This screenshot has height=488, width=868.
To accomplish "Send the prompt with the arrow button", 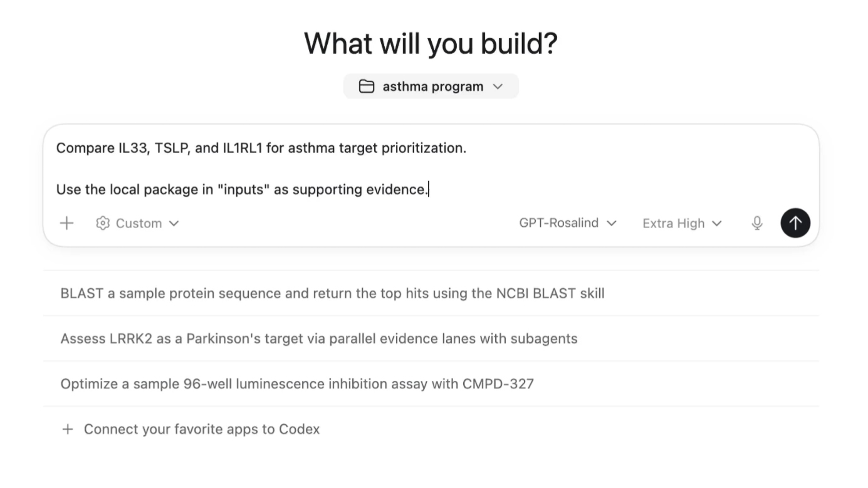I will coord(795,223).
